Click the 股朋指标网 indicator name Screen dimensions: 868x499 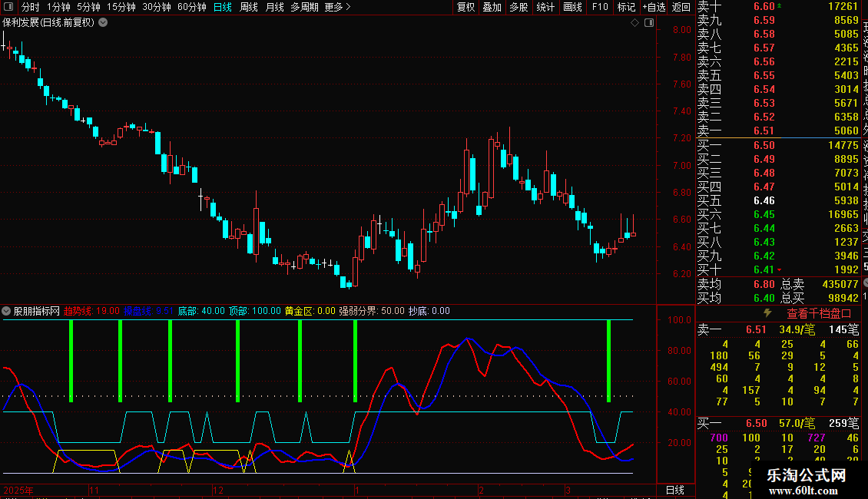tap(37, 311)
